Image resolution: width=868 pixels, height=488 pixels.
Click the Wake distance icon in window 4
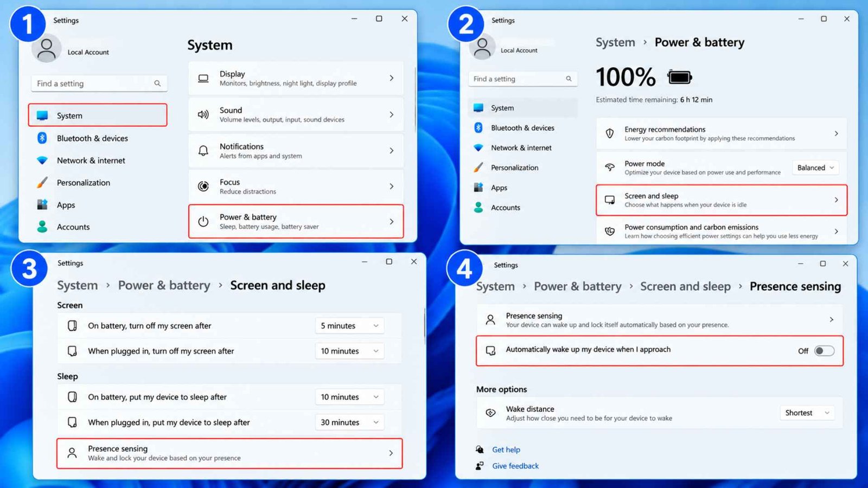pyautogui.click(x=490, y=413)
